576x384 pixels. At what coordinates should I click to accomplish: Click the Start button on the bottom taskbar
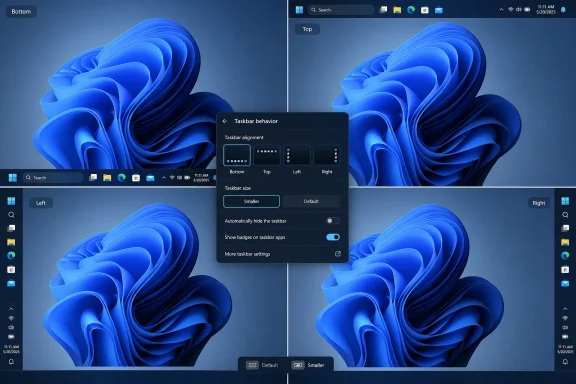tap(12, 178)
